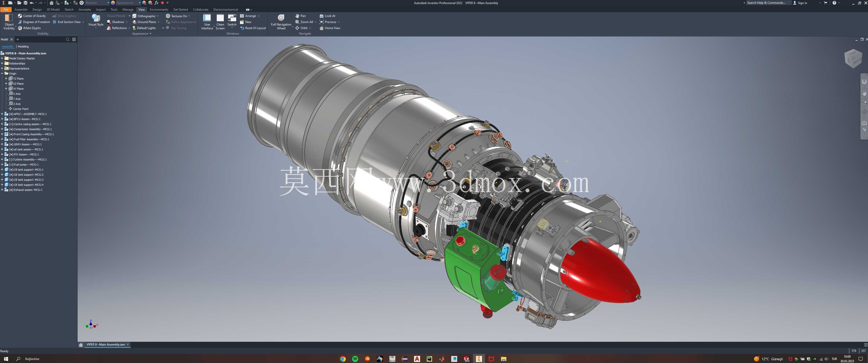Open the Default Lights combo box
Screen dimensions: 868x363
(x=148, y=28)
